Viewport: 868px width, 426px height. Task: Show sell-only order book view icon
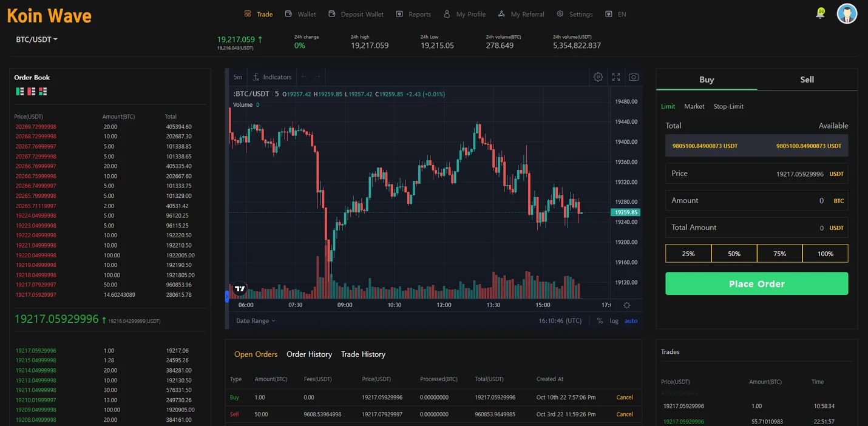(x=31, y=92)
